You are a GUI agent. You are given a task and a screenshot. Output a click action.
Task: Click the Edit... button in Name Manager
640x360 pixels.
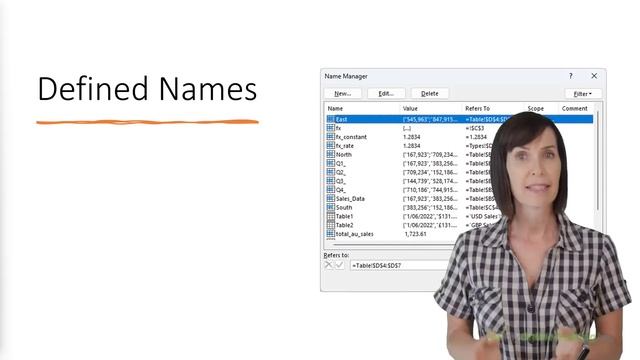[386, 93]
